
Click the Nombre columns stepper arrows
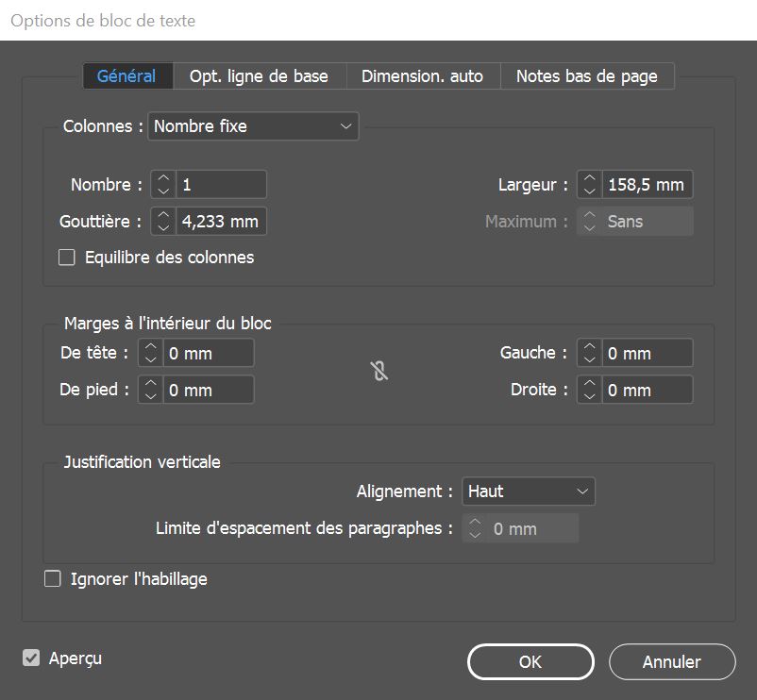click(x=163, y=185)
